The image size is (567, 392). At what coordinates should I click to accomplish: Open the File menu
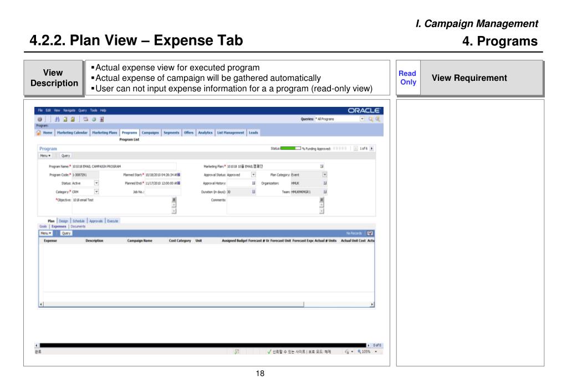40,111
